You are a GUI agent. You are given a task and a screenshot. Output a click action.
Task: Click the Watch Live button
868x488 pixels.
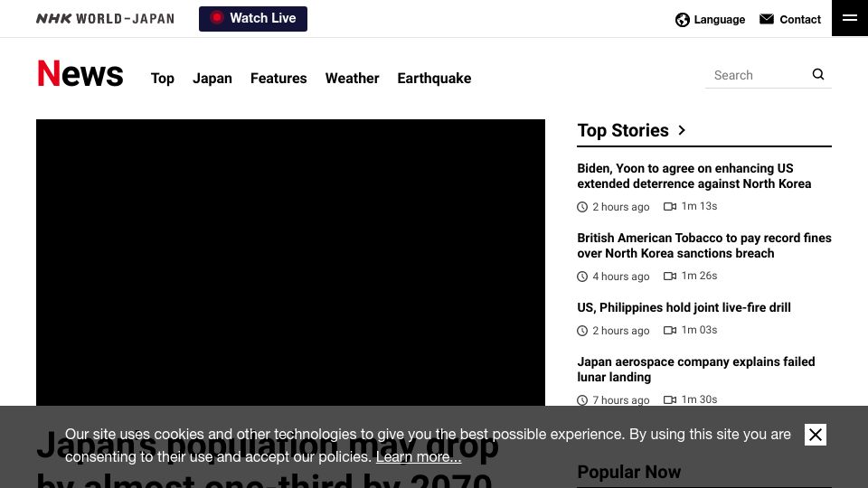(253, 19)
